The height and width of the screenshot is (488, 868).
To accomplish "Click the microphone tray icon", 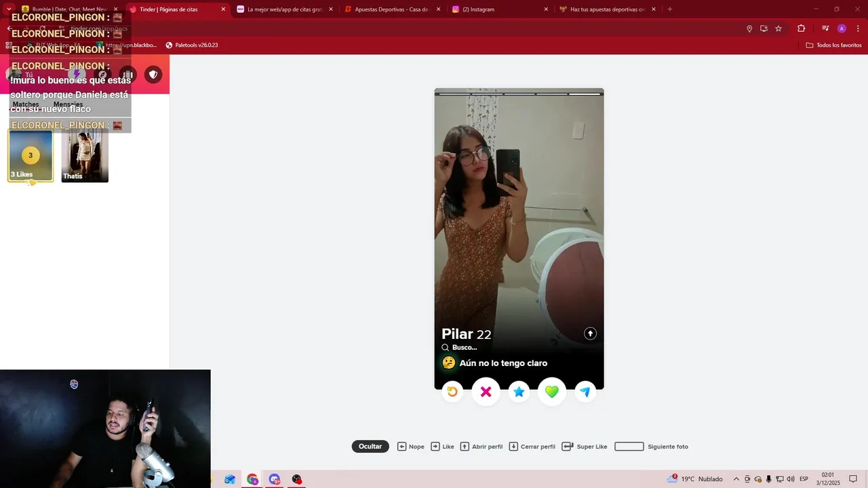I will click(768, 479).
